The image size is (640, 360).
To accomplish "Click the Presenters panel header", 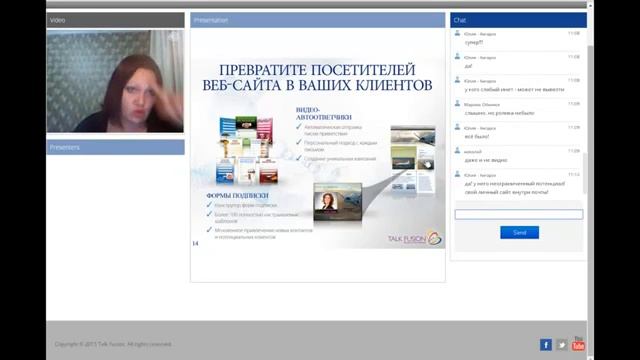I will [115, 147].
